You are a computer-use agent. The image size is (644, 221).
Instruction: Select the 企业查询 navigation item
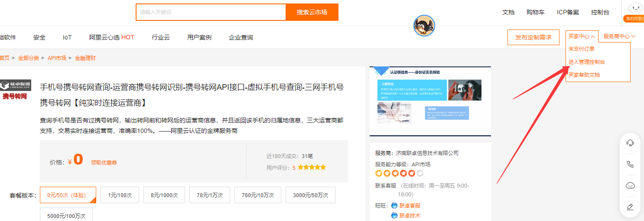(x=241, y=37)
